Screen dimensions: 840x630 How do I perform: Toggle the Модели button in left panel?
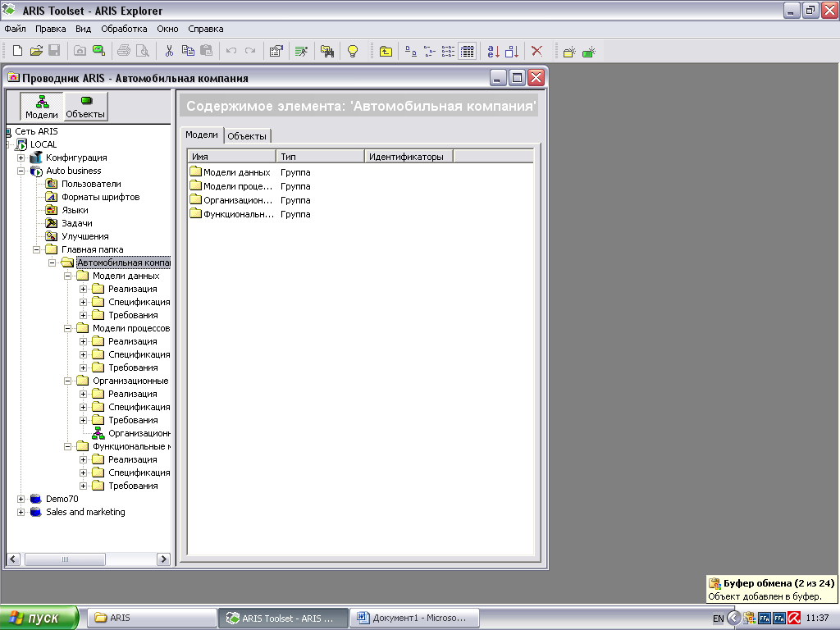42,106
